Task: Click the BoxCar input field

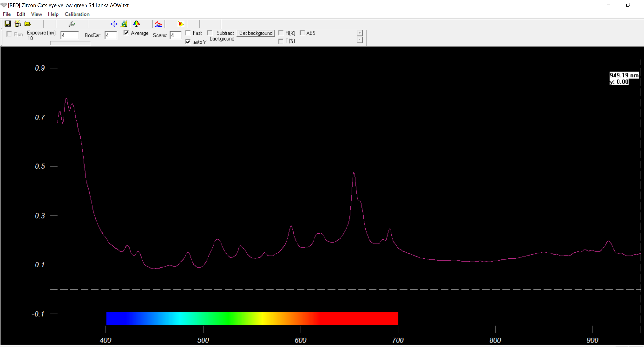Action: 111,35
